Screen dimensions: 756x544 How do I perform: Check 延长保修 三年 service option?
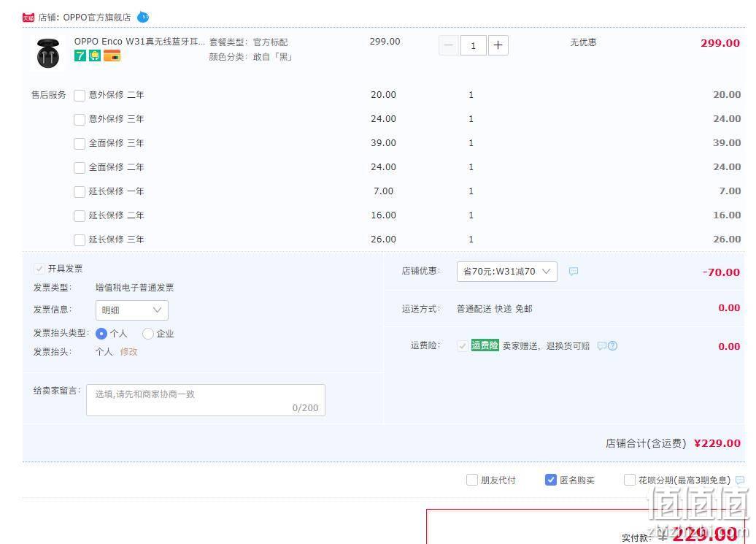[80, 240]
